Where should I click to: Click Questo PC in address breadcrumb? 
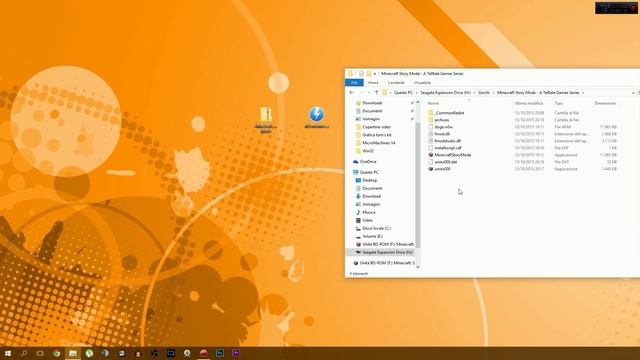click(404, 93)
